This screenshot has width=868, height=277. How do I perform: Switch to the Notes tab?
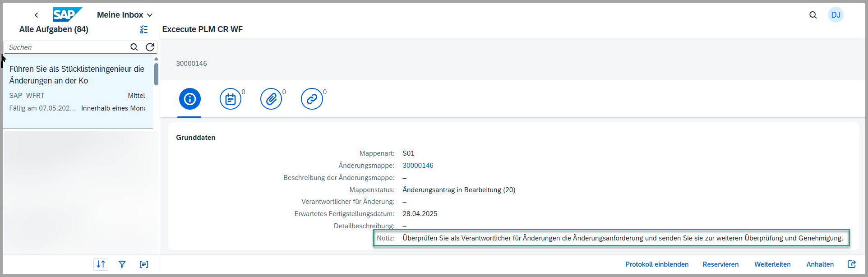[231, 99]
